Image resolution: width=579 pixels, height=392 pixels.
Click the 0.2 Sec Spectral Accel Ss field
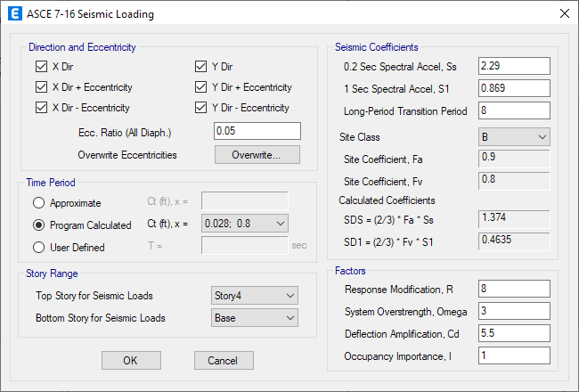click(x=513, y=67)
